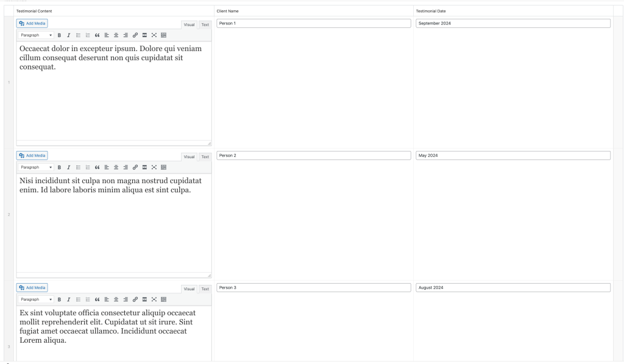
Task: Switch Person 1 testimonial editor to Text tab
Action: tap(205, 24)
